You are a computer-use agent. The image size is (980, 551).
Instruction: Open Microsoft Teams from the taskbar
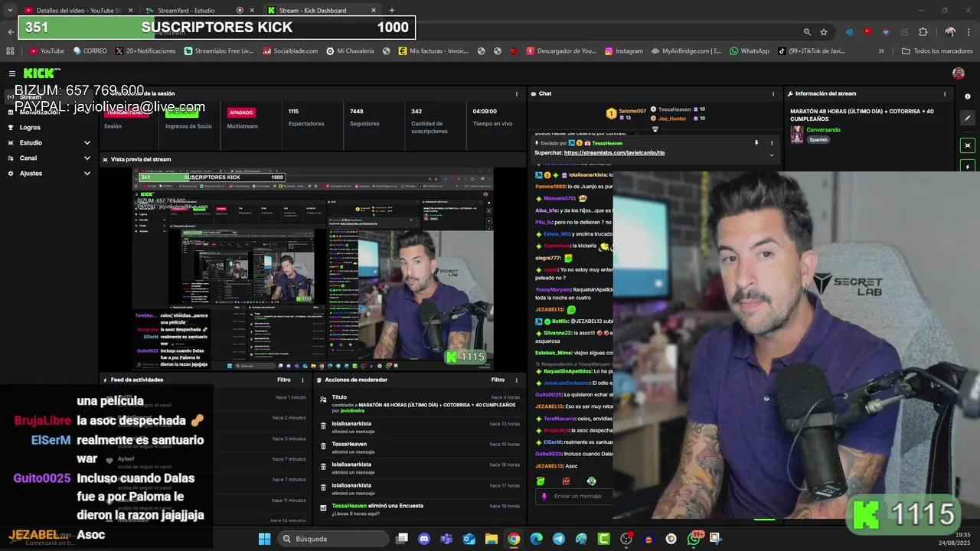[x=446, y=539]
